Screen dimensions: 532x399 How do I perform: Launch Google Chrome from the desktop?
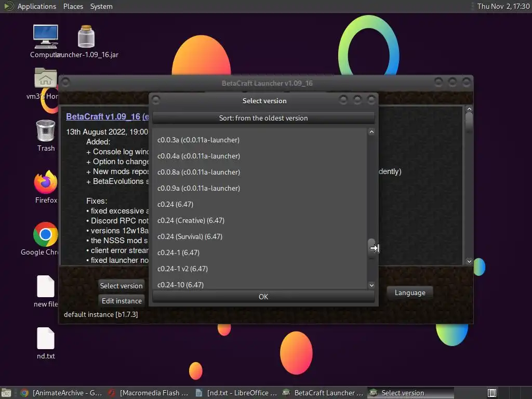tap(46, 234)
